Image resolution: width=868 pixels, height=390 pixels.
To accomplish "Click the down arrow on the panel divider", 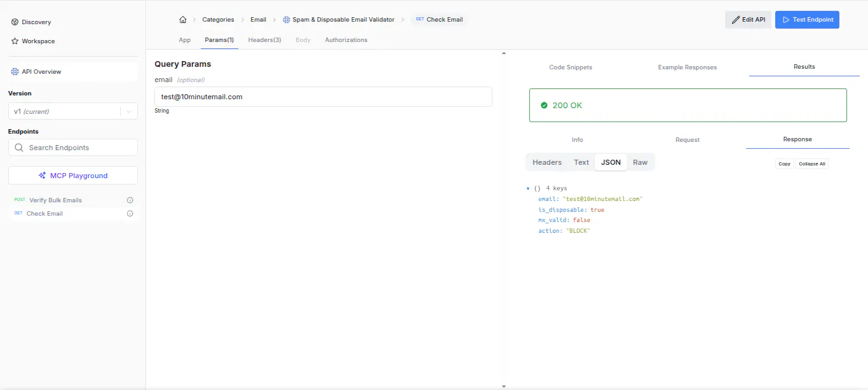I will tap(504, 386).
